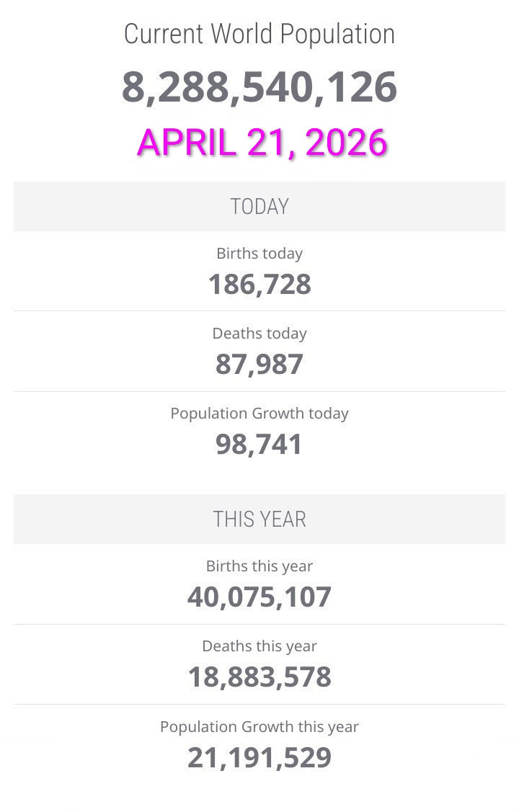Click the Population Growth today label

pyautogui.click(x=259, y=414)
